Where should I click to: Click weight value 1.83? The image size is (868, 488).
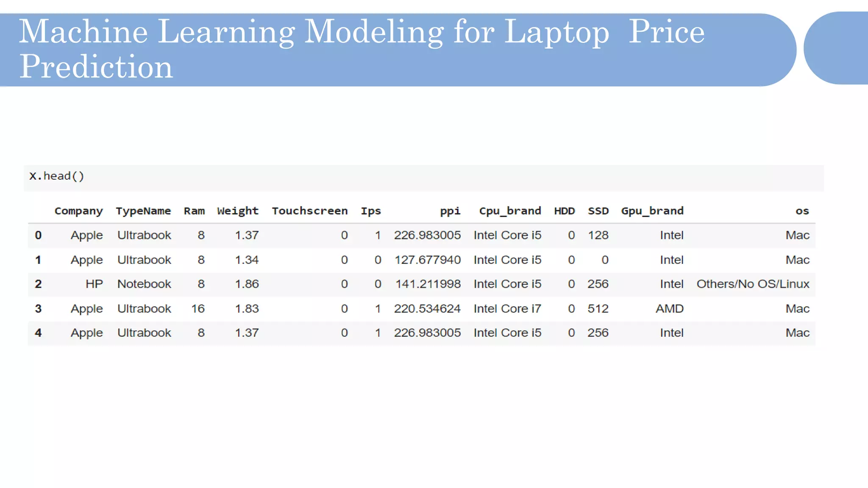[247, 308]
